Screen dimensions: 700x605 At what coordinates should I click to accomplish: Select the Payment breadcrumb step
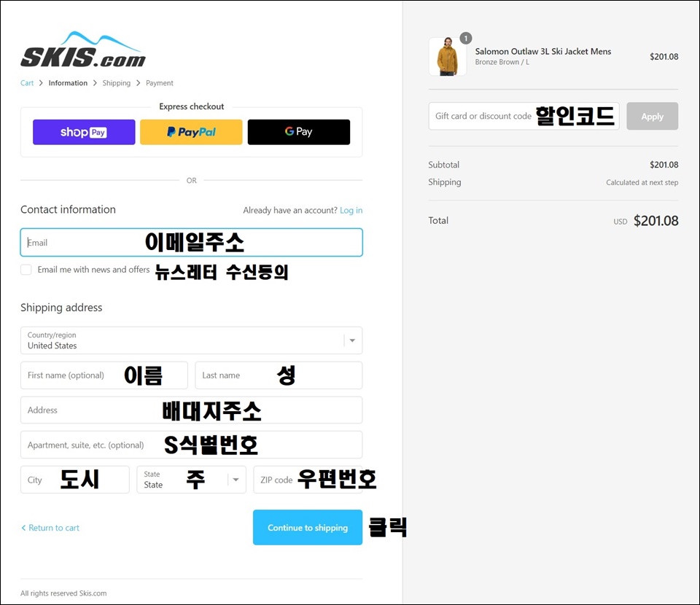(x=160, y=83)
